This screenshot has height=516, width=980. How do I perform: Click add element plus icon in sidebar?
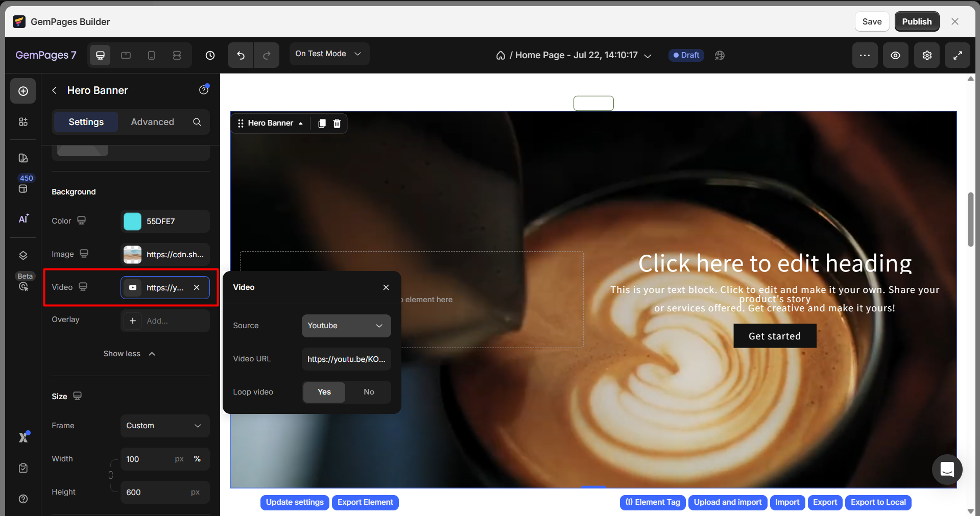pos(23,91)
